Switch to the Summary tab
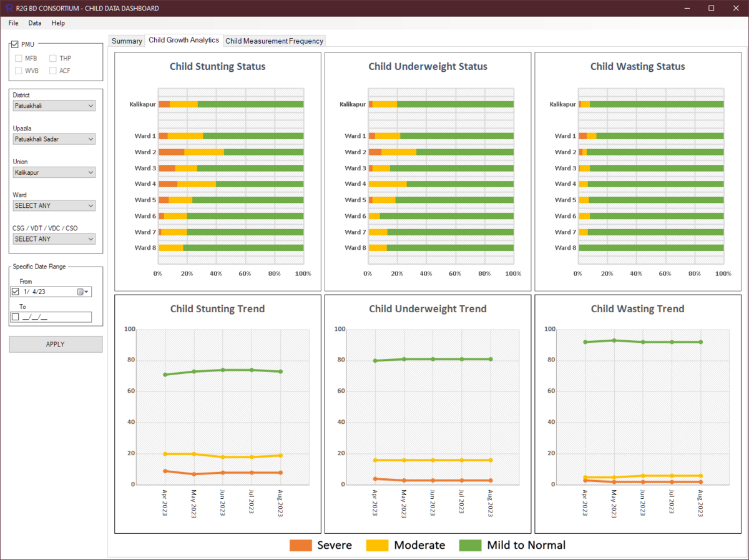Screen dimensions: 749x560 126,41
